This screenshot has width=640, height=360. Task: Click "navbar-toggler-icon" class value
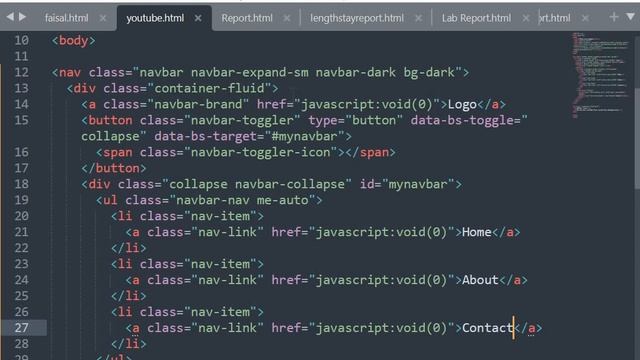tap(261, 152)
